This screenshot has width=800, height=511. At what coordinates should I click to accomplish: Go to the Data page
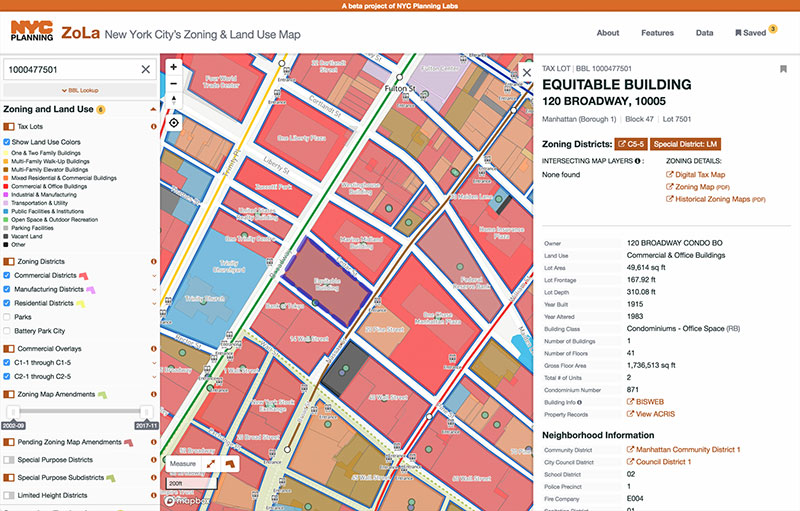click(704, 33)
